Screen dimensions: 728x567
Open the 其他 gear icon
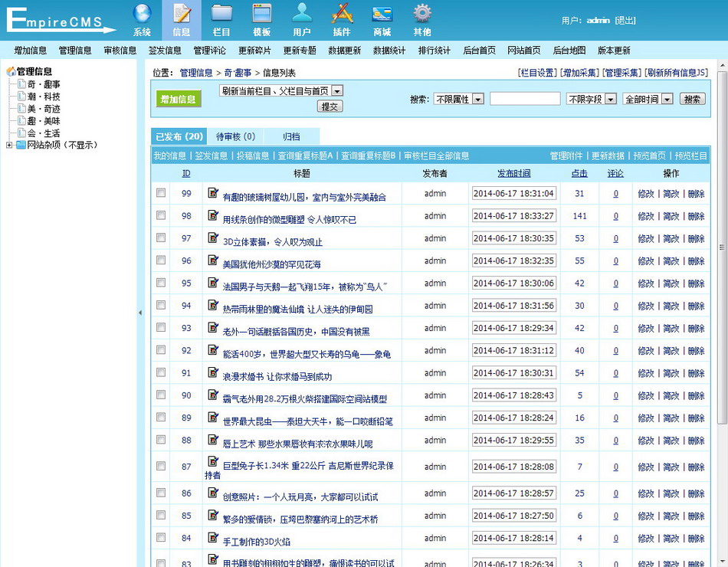[x=422, y=15]
